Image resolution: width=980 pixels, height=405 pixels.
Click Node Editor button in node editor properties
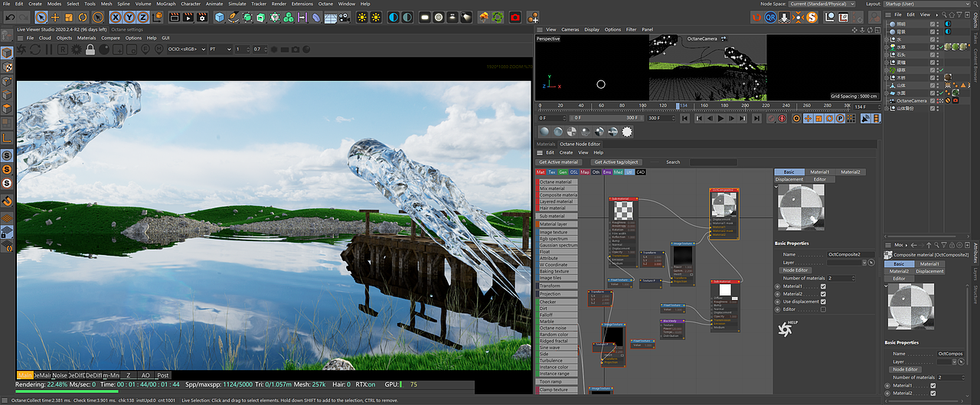[795, 270]
